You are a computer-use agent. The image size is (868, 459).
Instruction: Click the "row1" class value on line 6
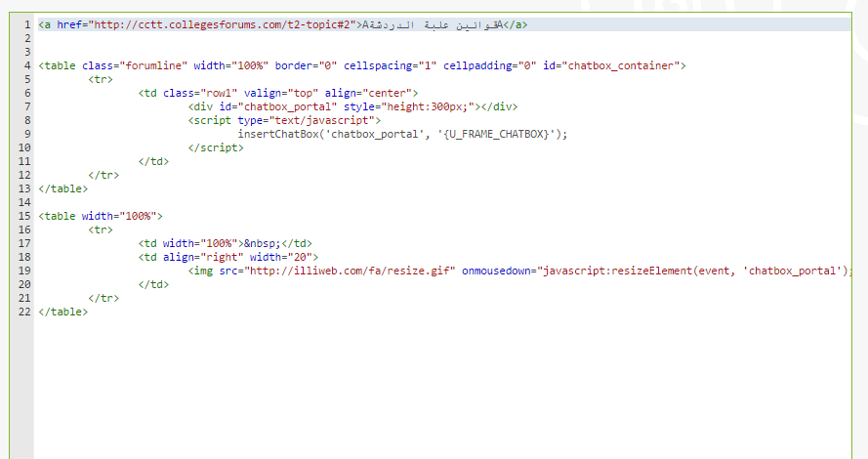coord(219,93)
